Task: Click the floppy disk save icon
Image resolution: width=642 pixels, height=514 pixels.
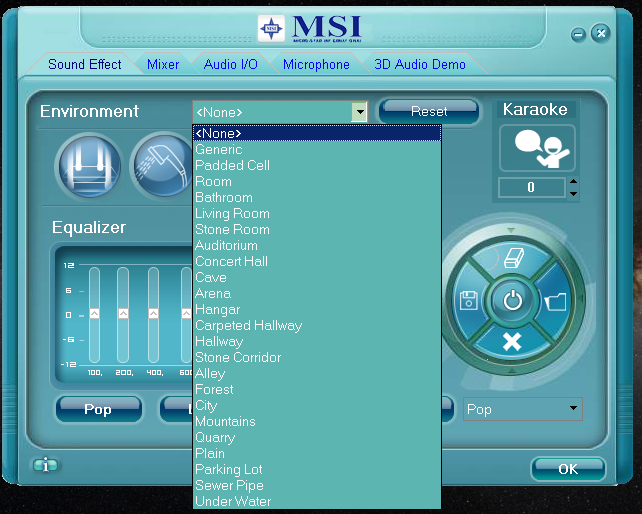Action: [468, 301]
